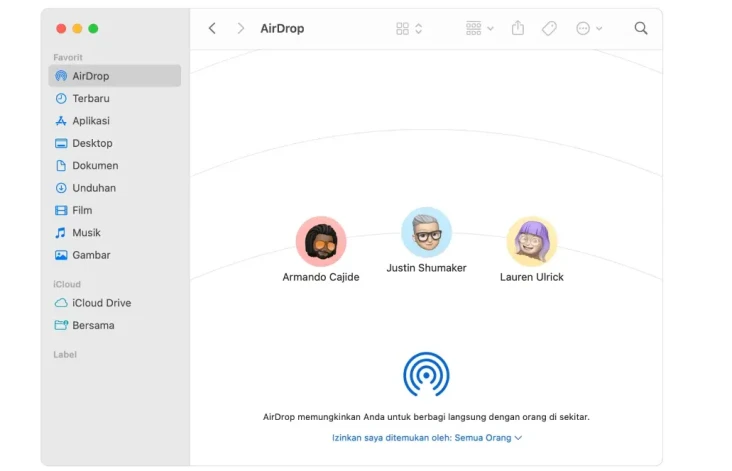Select Lauren Ulrick's avatar

click(x=532, y=241)
